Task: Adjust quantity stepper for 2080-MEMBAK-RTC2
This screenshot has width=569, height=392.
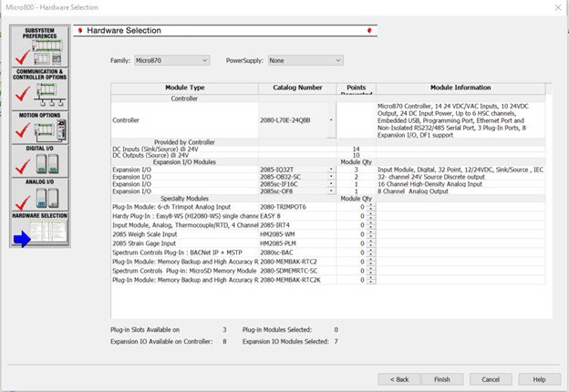Action: click(370, 262)
